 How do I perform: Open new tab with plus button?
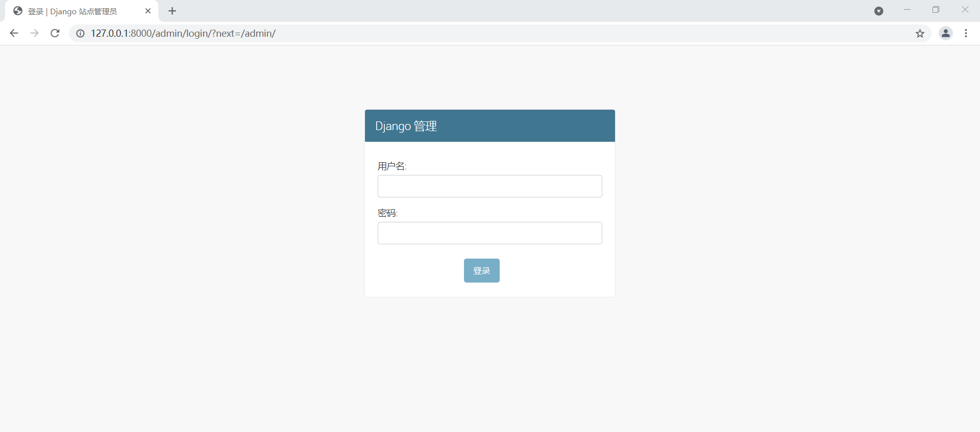pos(173,11)
